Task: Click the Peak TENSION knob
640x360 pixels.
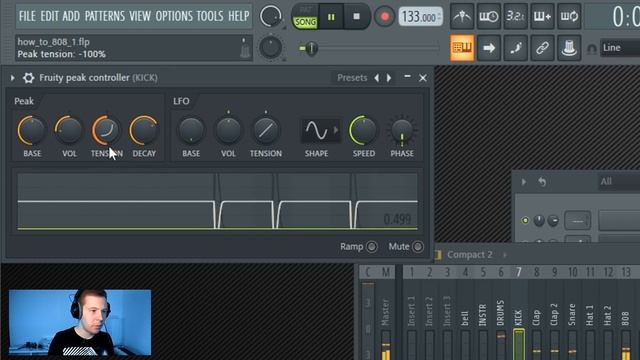Action: click(106, 131)
